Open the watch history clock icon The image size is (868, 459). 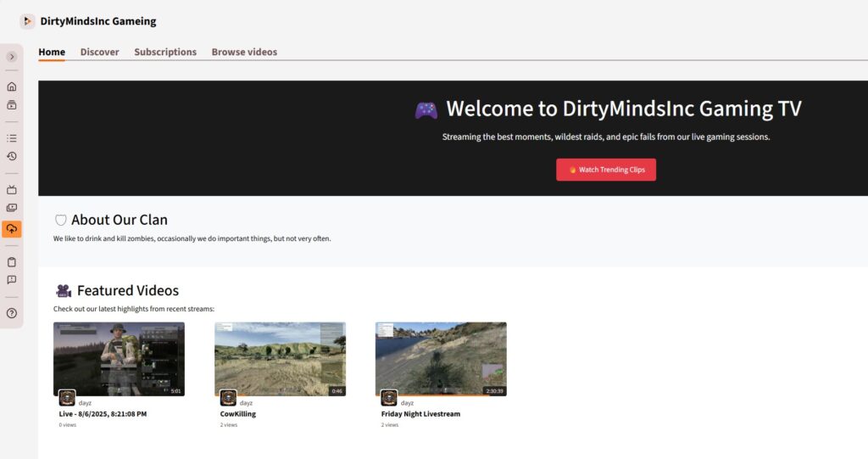(x=12, y=156)
